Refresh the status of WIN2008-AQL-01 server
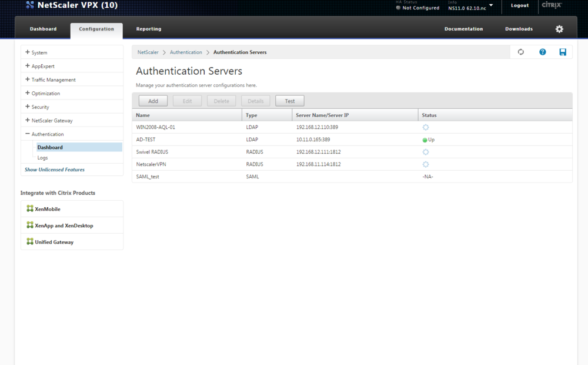 coord(425,127)
